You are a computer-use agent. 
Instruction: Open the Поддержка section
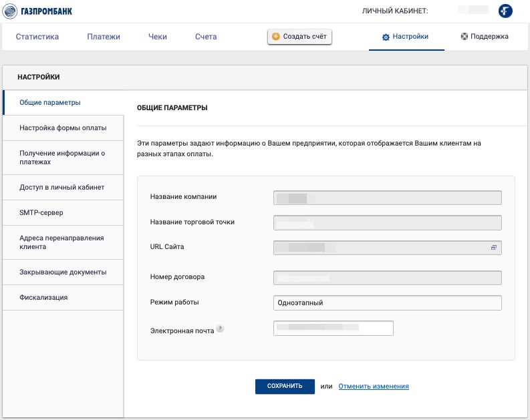click(x=485, y=37)
